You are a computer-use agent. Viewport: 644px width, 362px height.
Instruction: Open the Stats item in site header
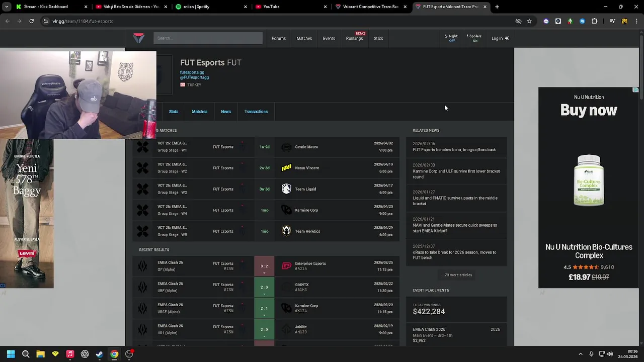coord(378,38)
